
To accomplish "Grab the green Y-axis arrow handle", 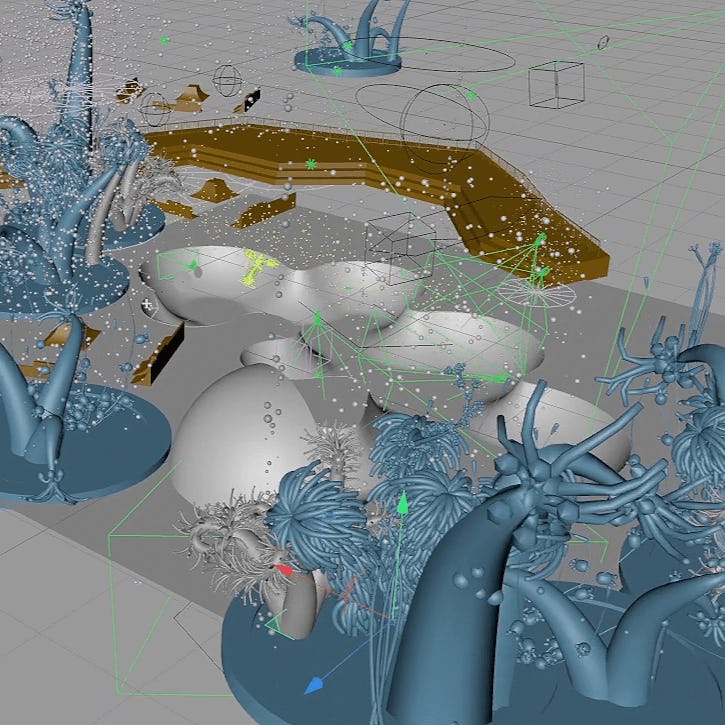I will pyautogui.click(x=403, y=503).
